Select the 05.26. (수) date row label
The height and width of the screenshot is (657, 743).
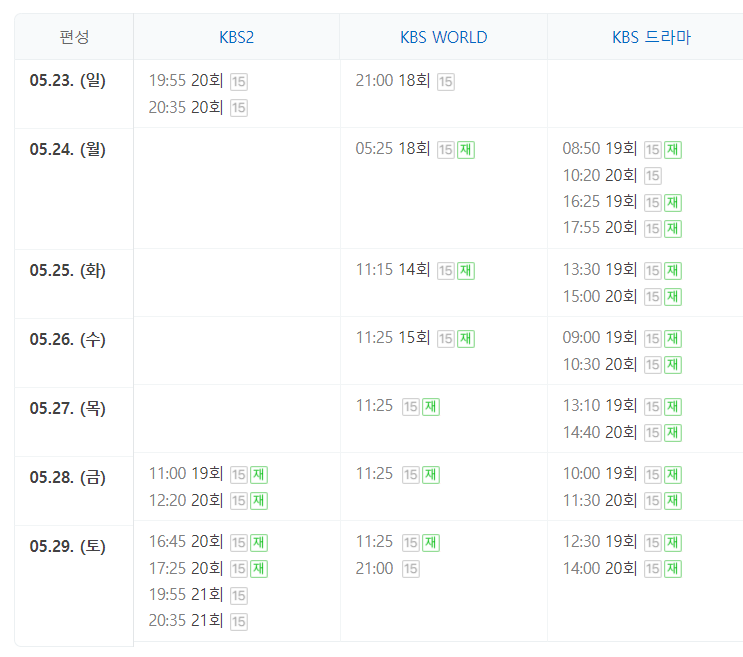(x=68, y=339)
